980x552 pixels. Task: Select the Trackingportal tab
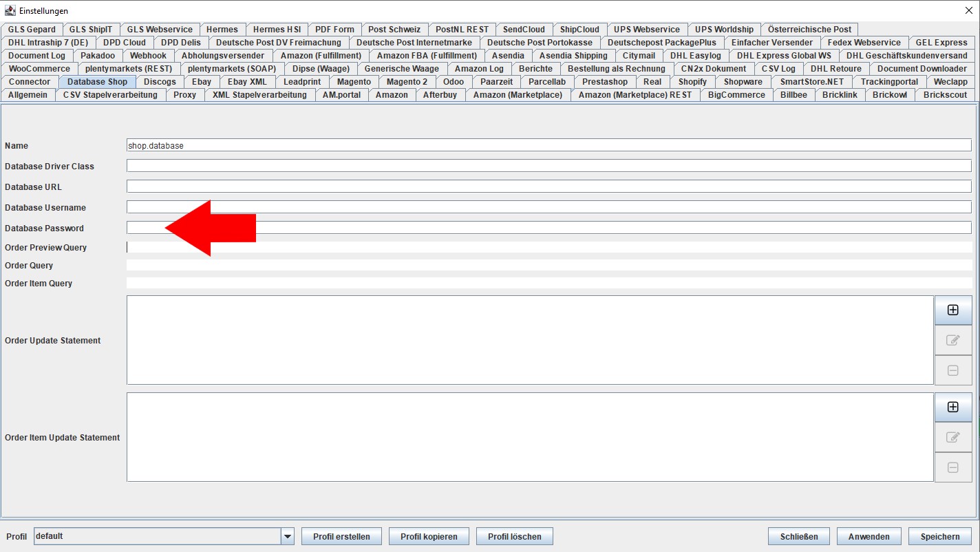click(x=889, y=82)
